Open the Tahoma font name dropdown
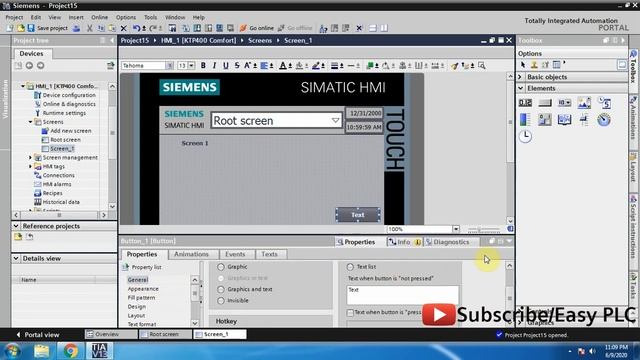This screenshot has height=360, width=640. point(169,65)
